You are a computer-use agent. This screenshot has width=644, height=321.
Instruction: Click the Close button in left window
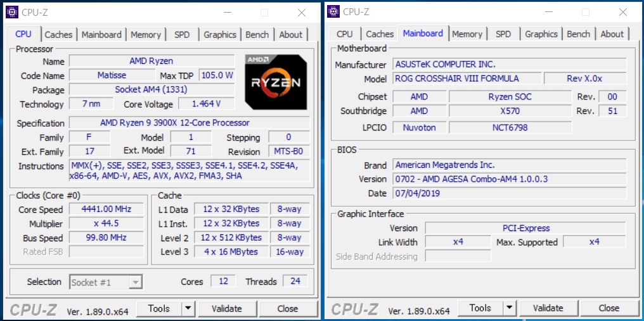(x=288, y=308)
